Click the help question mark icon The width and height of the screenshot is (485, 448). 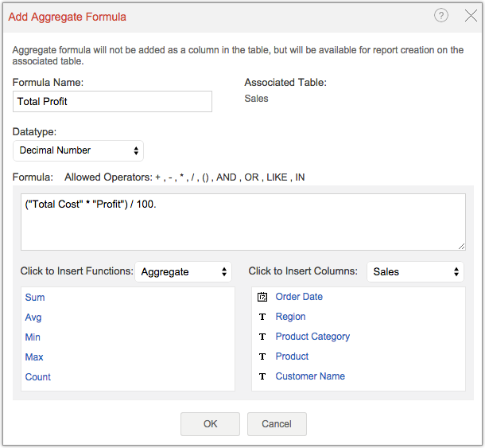click(x=441, y=16)
